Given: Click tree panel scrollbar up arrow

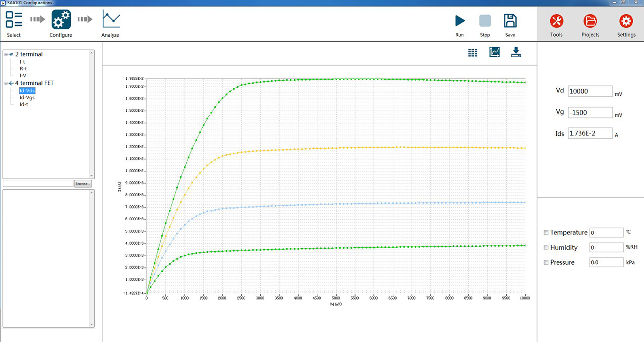Looking at the screenshot, I should pyautogui.click(x=92, y=53).
